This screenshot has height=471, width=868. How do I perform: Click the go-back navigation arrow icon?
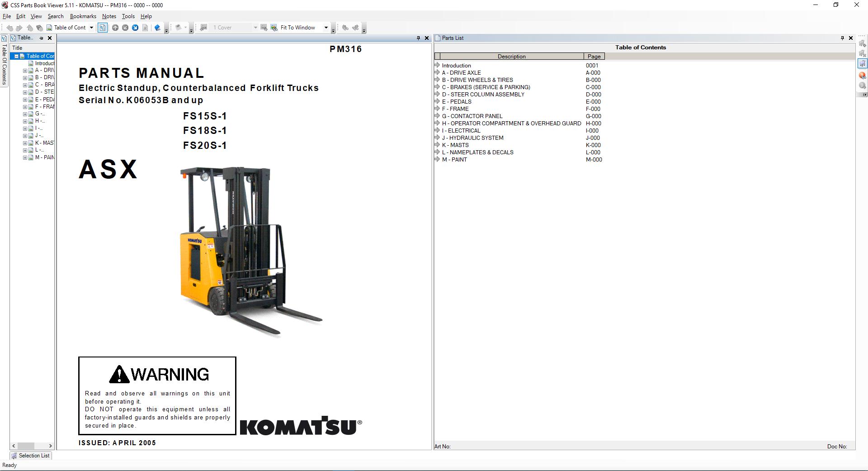click(x=9, y=28)
